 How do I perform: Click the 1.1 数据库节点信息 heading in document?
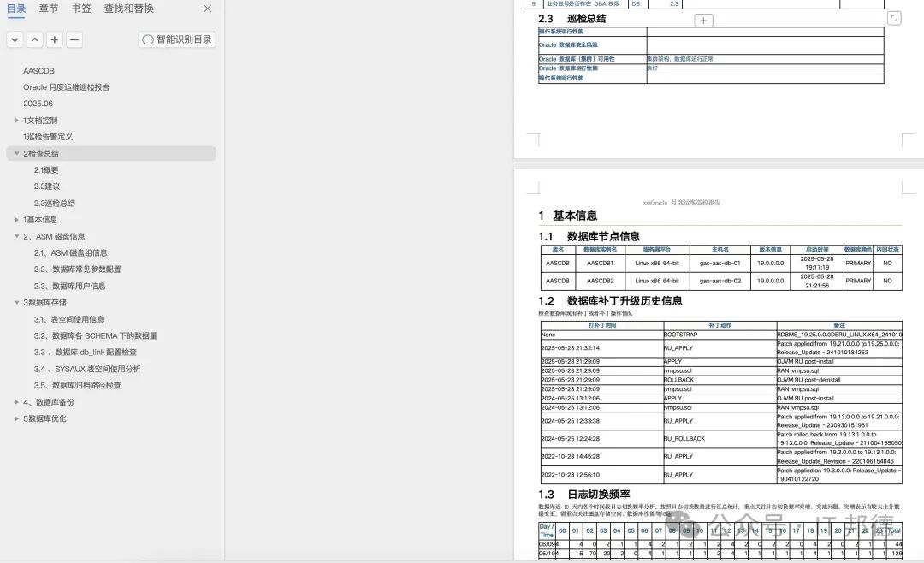589,236
